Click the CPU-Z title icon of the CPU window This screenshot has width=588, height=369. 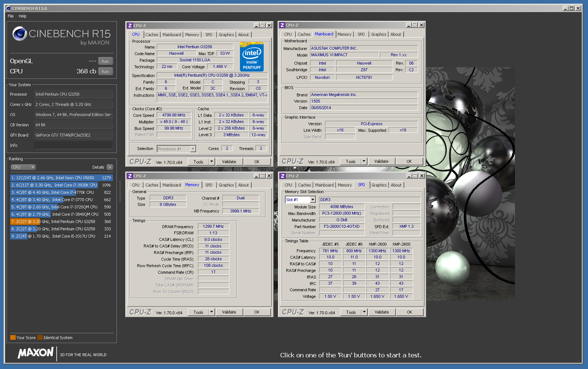(x=130, y=26)
